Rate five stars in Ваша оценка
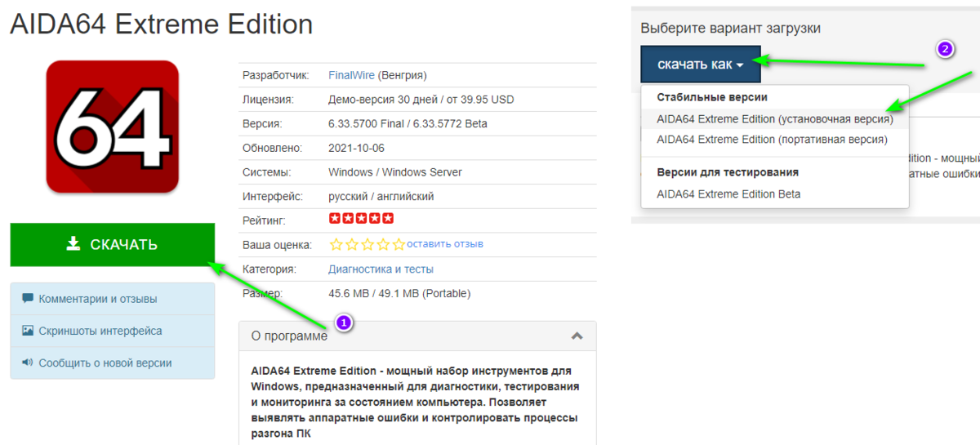 [x=398, y=244]
